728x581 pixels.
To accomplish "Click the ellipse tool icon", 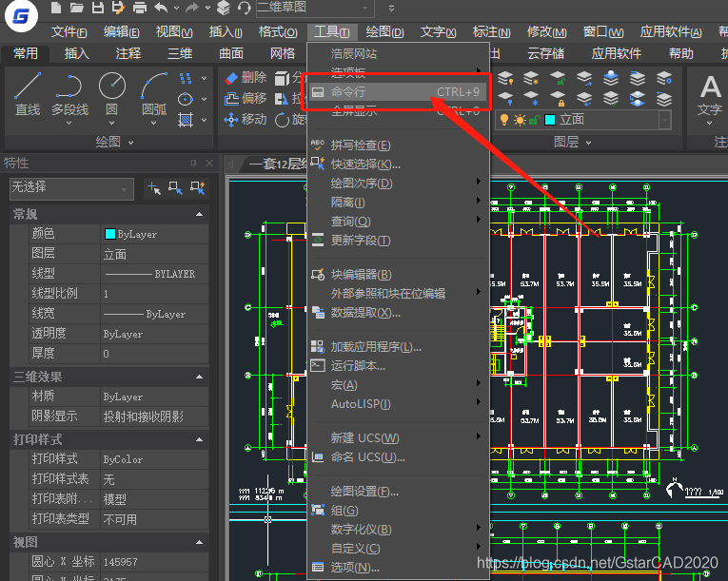I will (x=186, y=99).
